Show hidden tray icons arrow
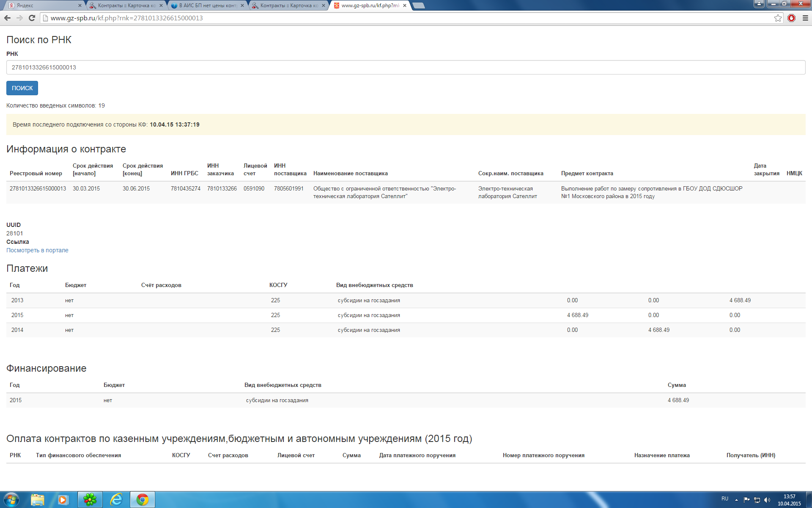This screenshot has width=812, height=508. (x=736, y=500)
